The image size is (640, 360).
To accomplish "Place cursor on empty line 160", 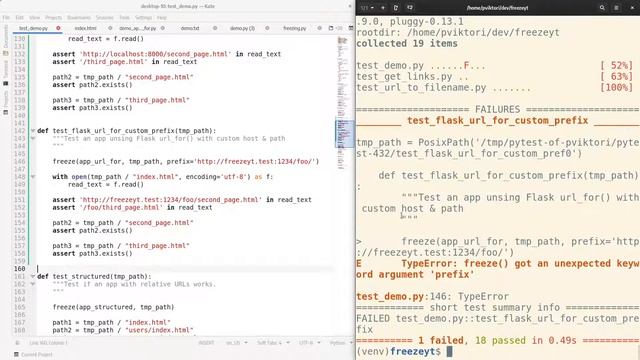I will [186, 269].
